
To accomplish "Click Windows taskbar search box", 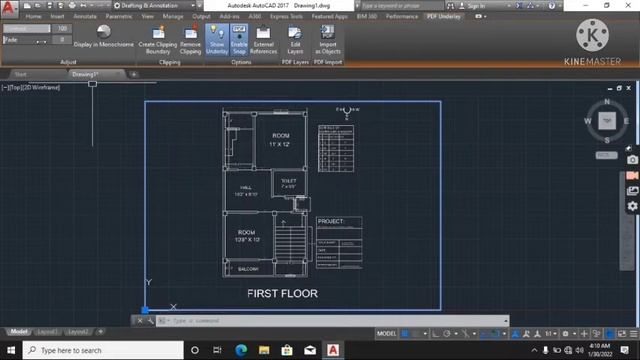I will pyautogui.click(x=103, y=350).
